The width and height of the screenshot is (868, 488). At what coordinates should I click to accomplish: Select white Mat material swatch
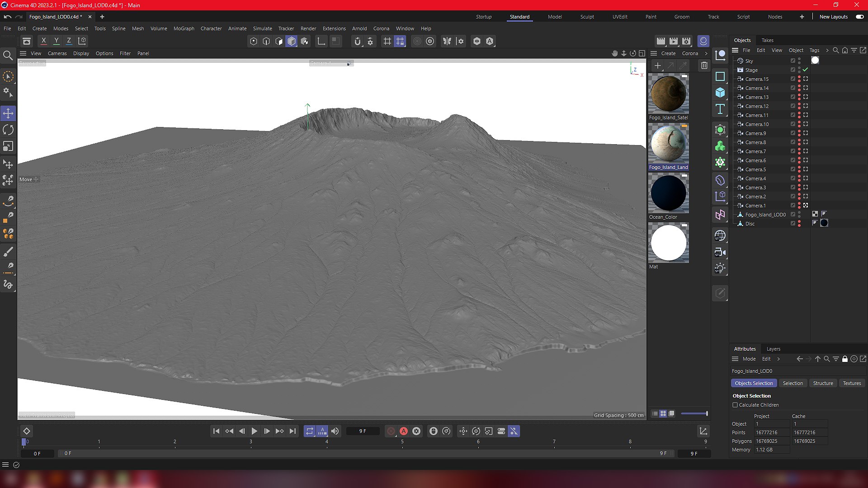click(668, 243)
